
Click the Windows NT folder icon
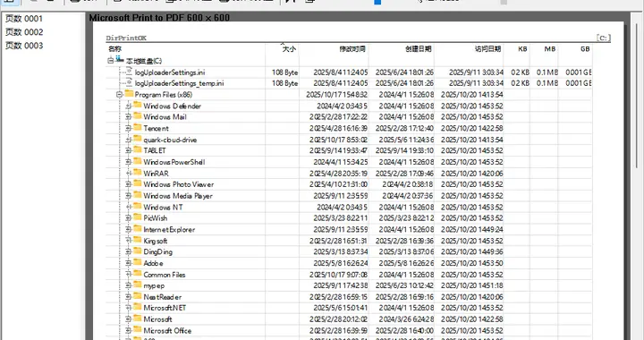pos(138,206)
